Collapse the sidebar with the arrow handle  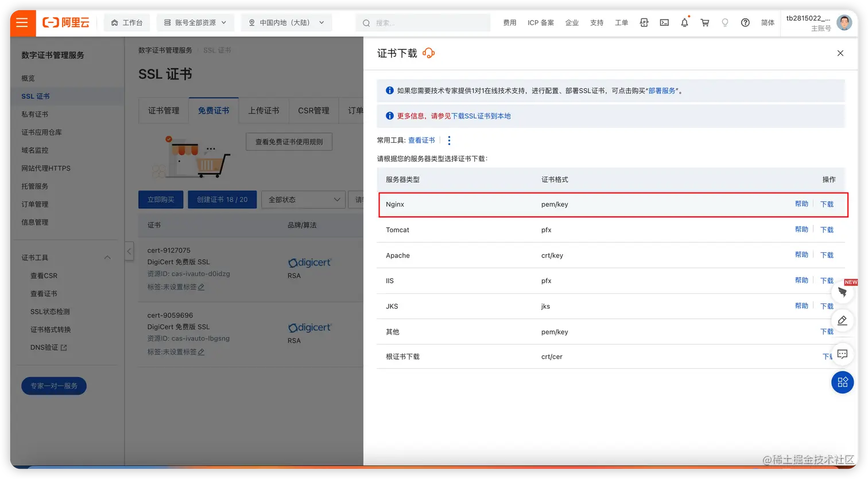pyautogui.click(x=129, y=251)
